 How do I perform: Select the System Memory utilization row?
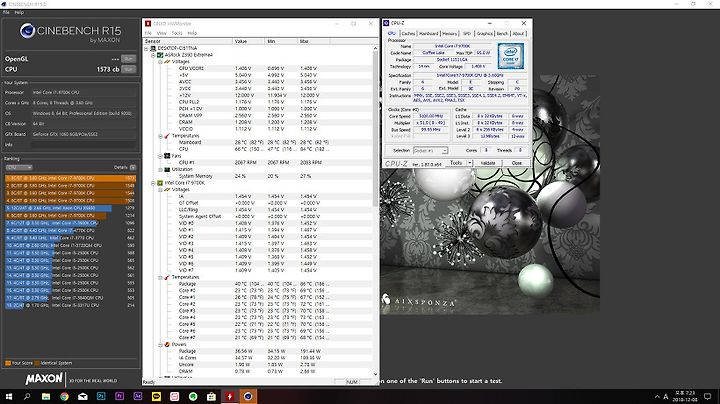pyautogui.click(x=259, y=176)
